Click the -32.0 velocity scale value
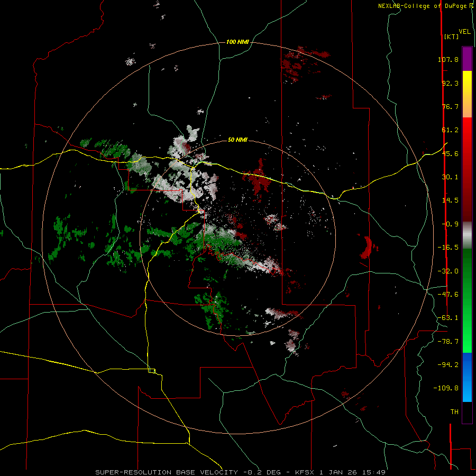 click(448, 271)
